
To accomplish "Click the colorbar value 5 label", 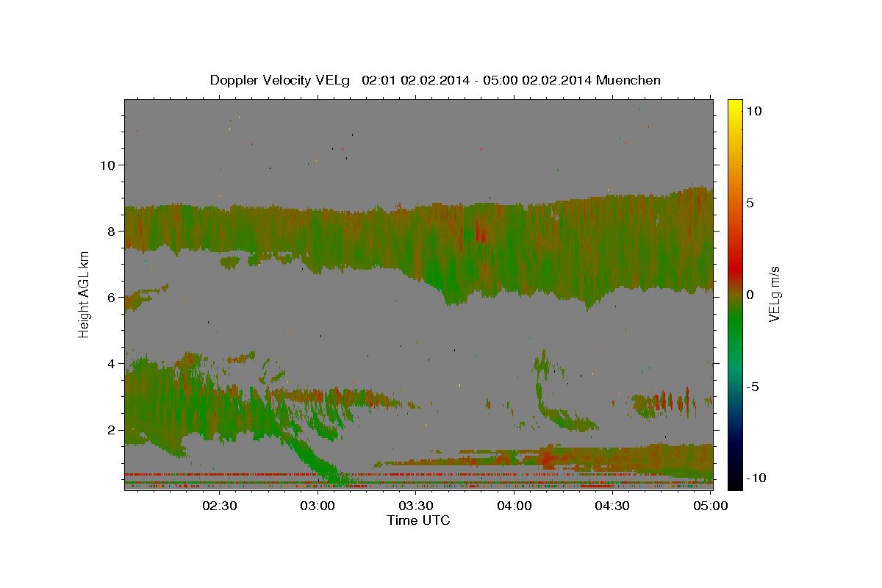I will pos(751,202).
